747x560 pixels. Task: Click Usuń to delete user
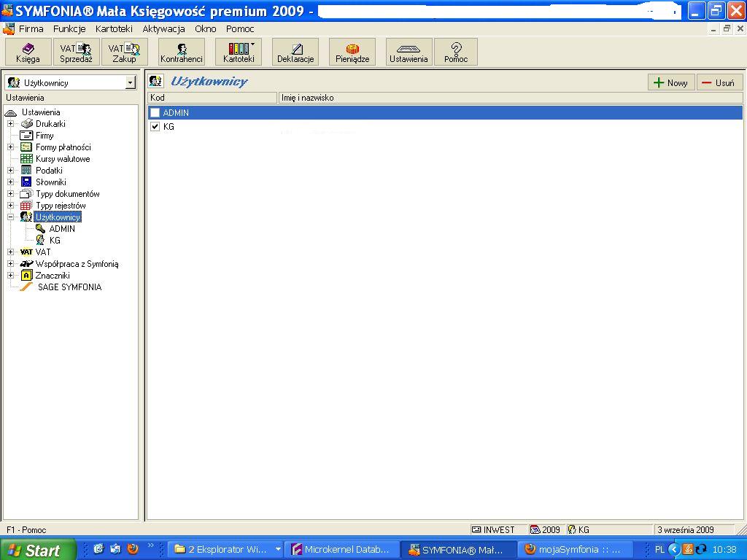pyautogui.click(x=719, y=83)
